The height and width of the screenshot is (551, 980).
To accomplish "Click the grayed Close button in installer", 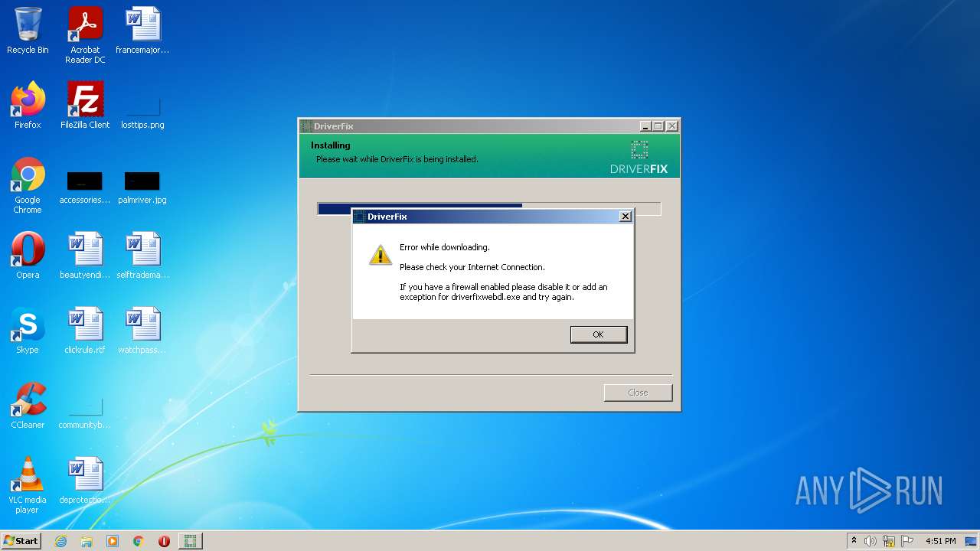I will coord(638,393).
